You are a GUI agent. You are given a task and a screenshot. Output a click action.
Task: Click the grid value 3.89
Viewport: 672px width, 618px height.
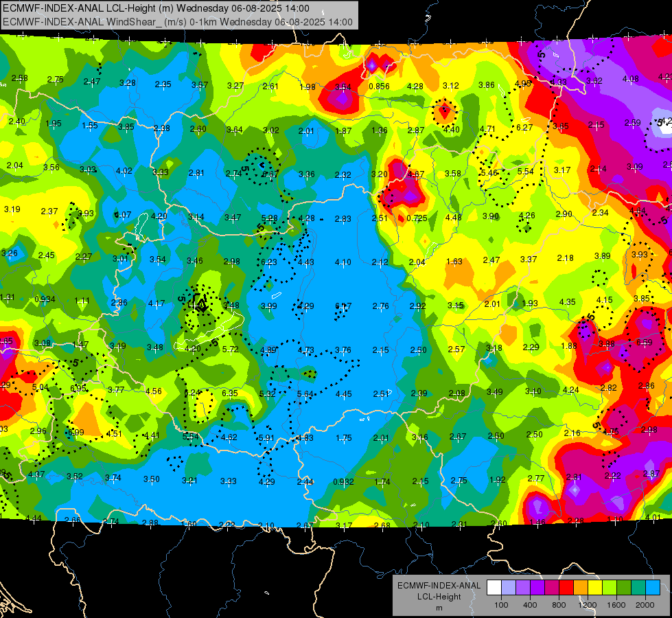[603, 255]
